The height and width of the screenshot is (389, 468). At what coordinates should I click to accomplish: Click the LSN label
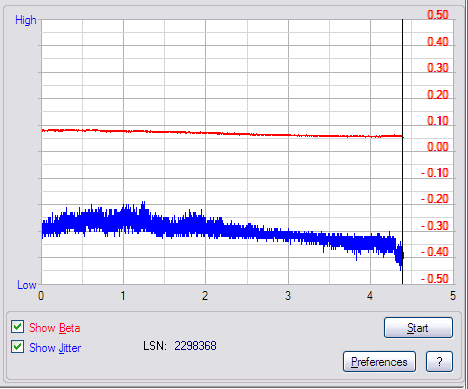click(155, 346)
